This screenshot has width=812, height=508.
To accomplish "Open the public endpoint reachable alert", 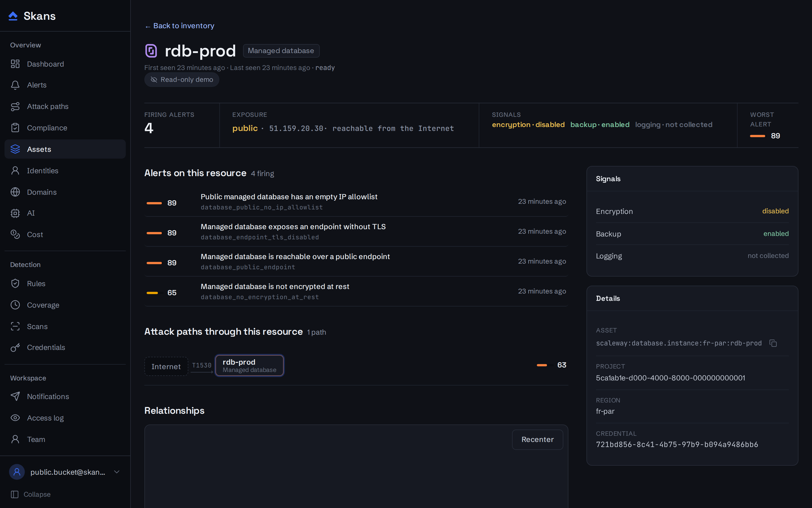I will [x=356, y=261].
